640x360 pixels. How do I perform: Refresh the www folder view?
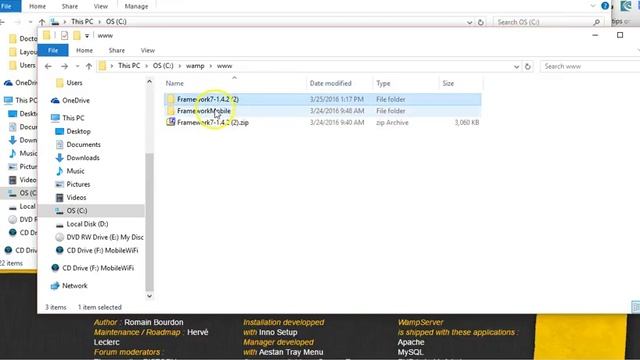click(x=527, y=66)
